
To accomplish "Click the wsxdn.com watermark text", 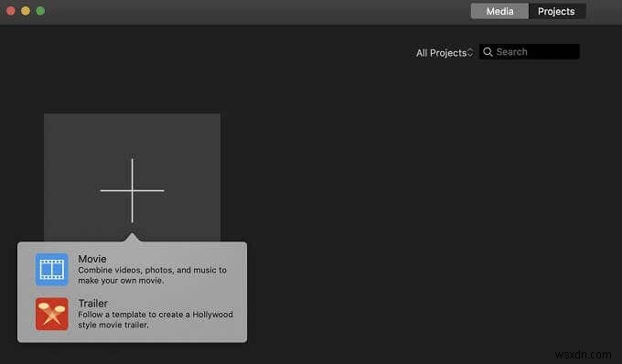I will [584, 355].
